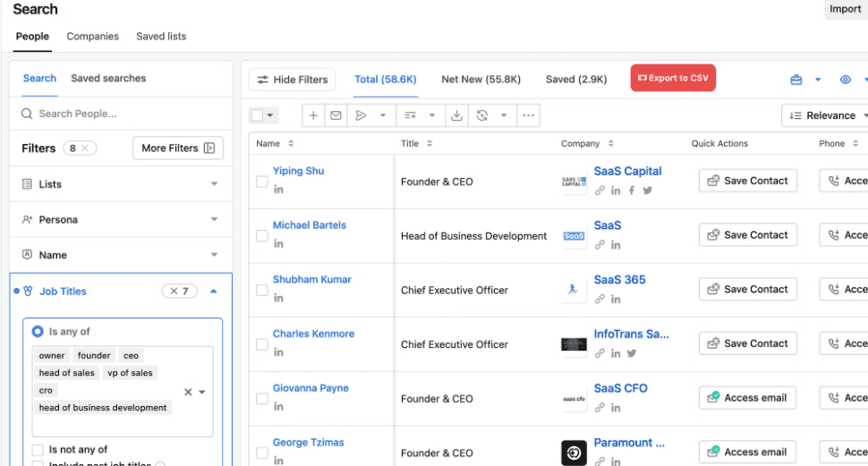This screenshot has width=868, height=466.
Task: Open Charles Kenmore's LinkedIn icon
Action: [278, 352]
